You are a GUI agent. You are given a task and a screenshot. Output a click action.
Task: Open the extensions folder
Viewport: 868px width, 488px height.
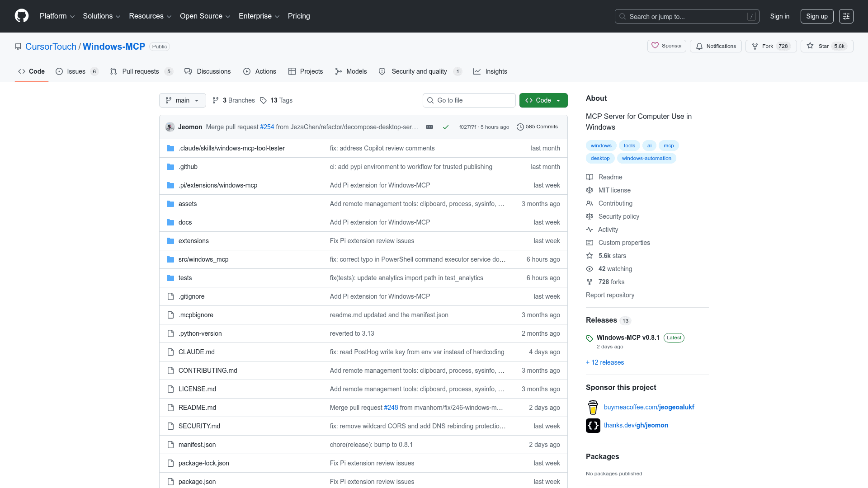point(193,241)
